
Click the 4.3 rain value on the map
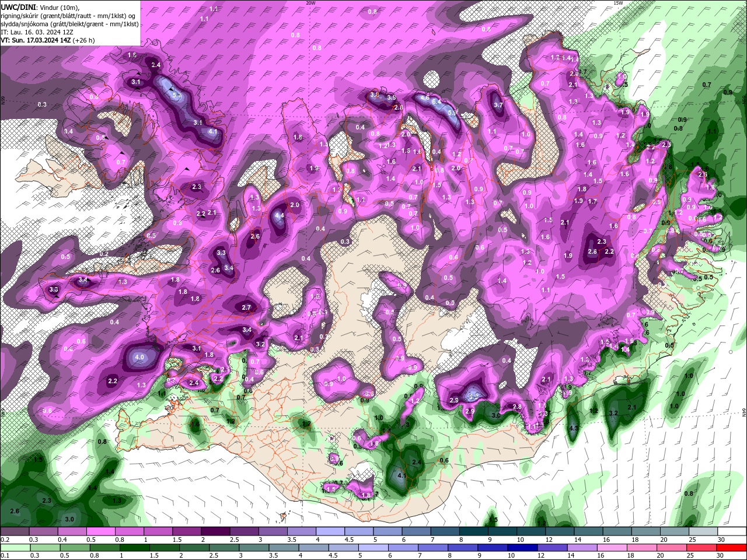click(573, 428)
